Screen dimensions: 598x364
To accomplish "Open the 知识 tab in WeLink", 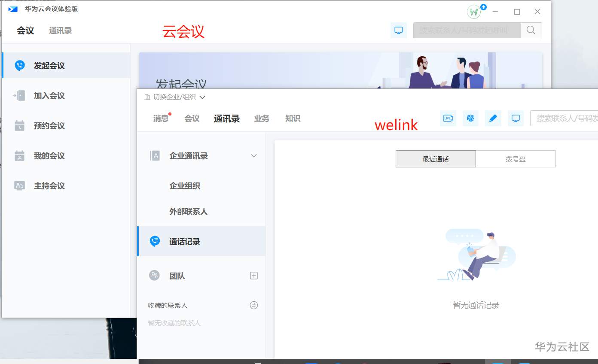I will coord(293,118).
